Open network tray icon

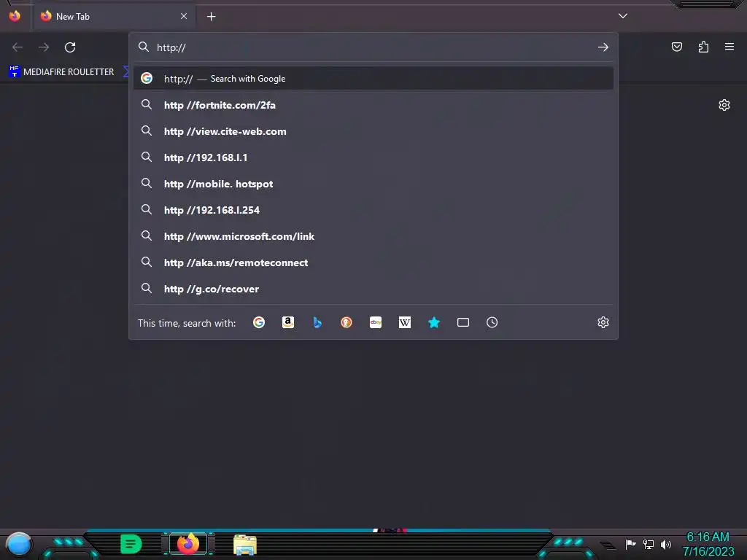[649, 544]
